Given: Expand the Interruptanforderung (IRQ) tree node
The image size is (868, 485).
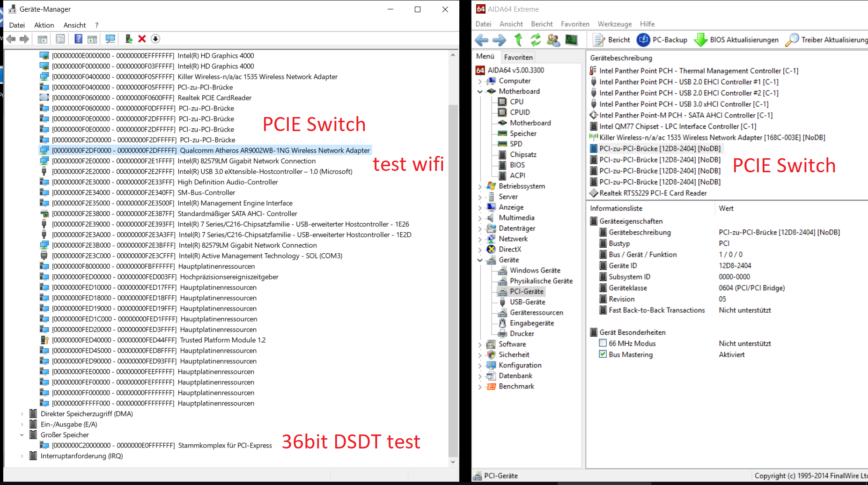Looking at the screenshot, I should (x=22, y=456).
